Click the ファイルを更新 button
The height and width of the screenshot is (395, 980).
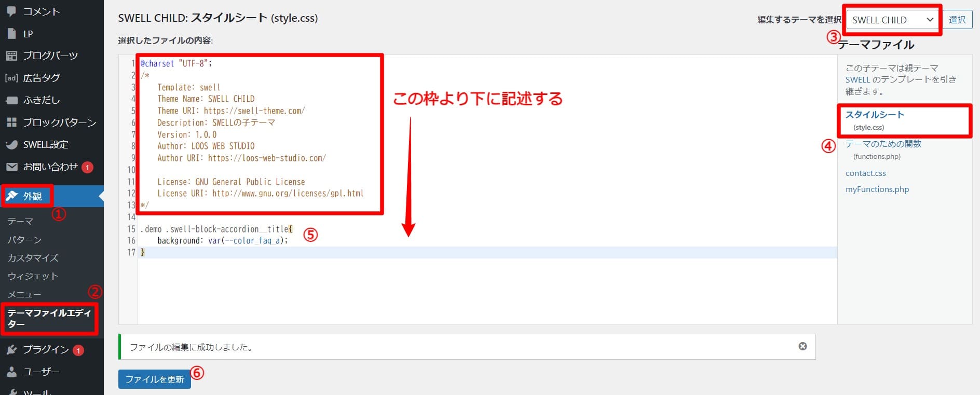pos(155,379)
